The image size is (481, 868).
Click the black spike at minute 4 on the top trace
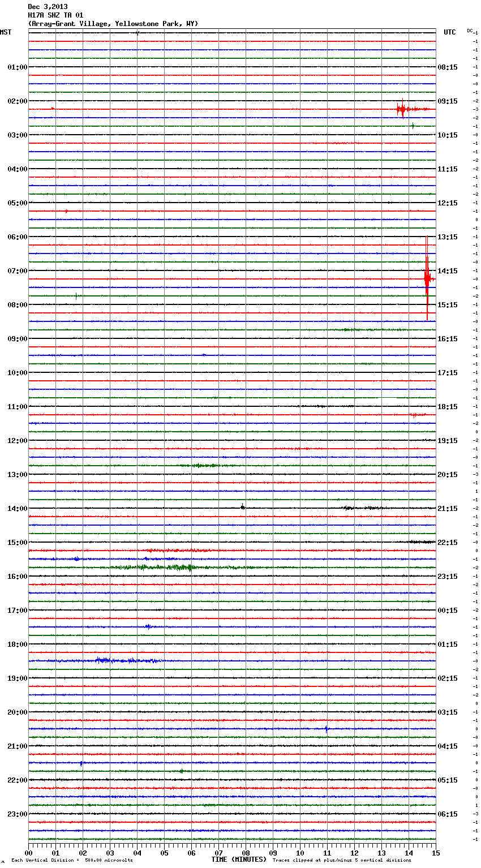(x=138, y=33)
